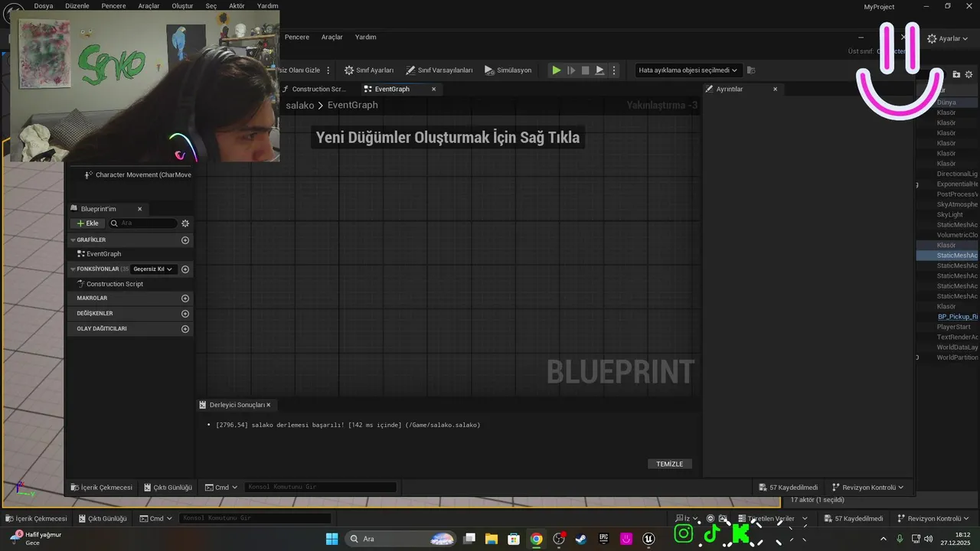Close the Derleyici Sonuçları tab
Viewport: 980px width, 551px height.
pyautogui.click(x=268, y=405)
